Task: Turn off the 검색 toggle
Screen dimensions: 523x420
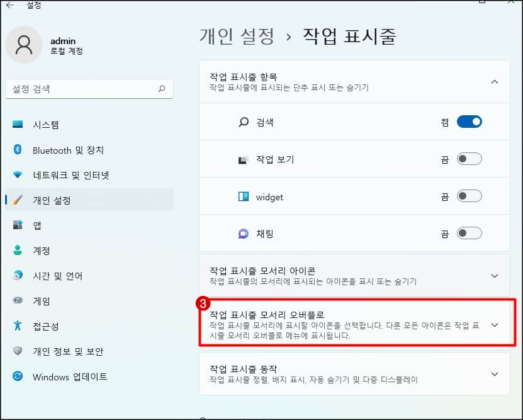Action: (x=469, y=122)
